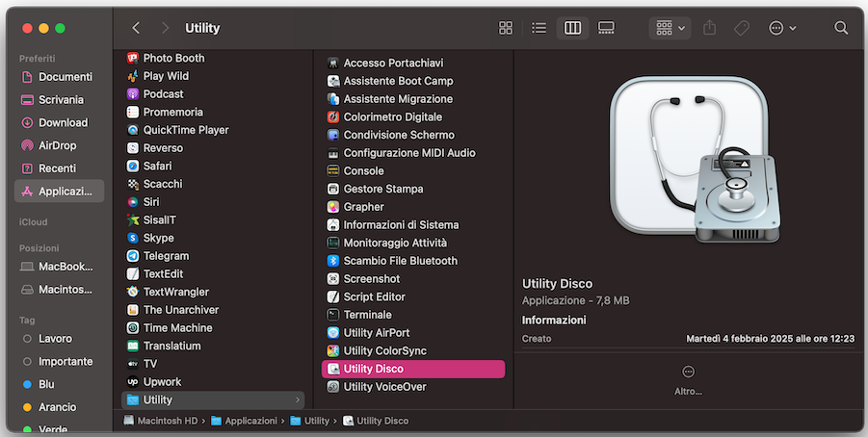Switch to list view

539,28
